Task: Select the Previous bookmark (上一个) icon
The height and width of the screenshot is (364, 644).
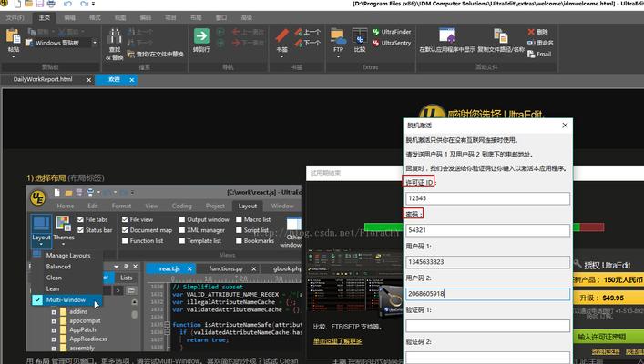Action: click(299, 32)
